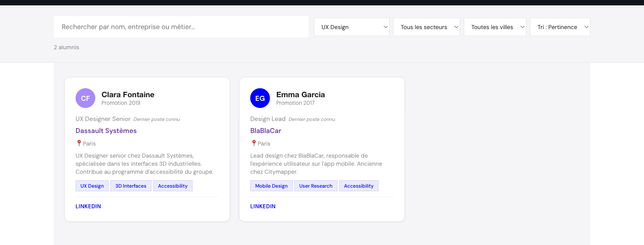Open the Tous les secteurs dropdown
The image size is (644, 245).
tap(427, 27)
